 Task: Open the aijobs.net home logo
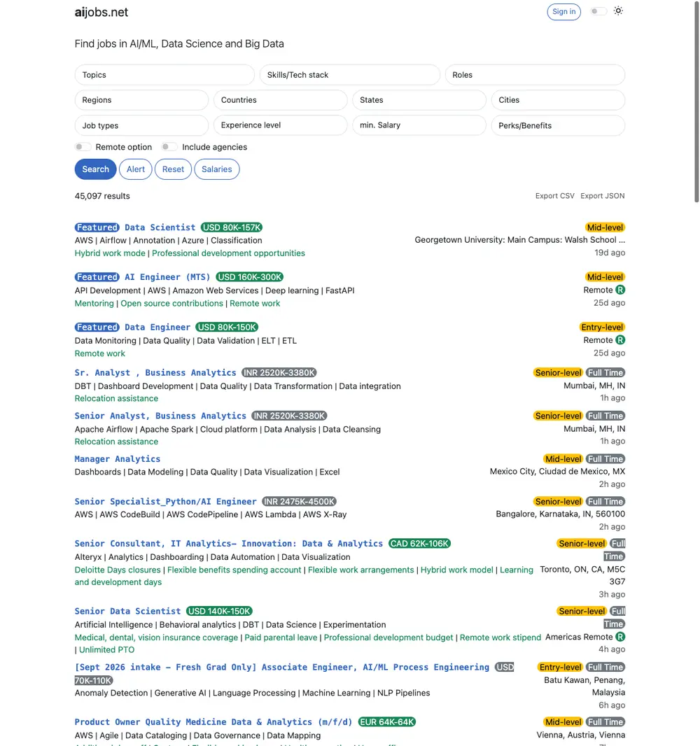(x=101, y=13)
